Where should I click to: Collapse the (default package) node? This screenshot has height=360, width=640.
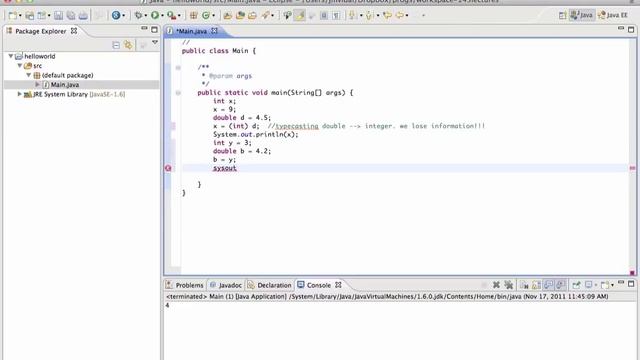coord(29,75)
